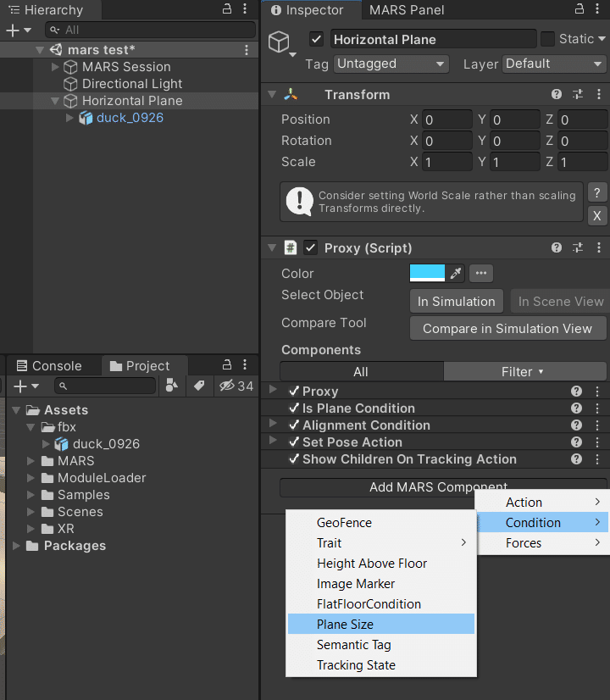This screenshot has width=610, height=700.
Task: Open the Filter dropdown under Components
Action: point(524,371)
